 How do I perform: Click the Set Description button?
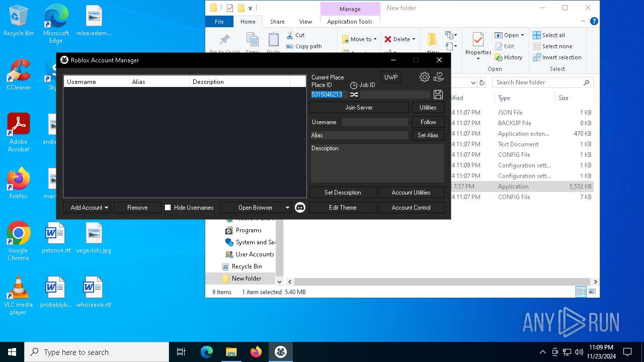click(x=343, y=193)
